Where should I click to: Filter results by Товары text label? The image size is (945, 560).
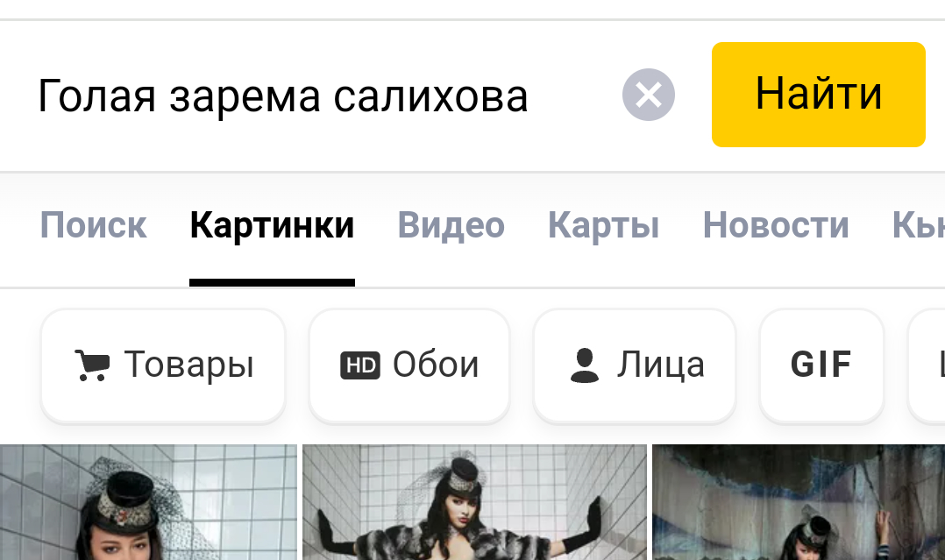(188, 365)
